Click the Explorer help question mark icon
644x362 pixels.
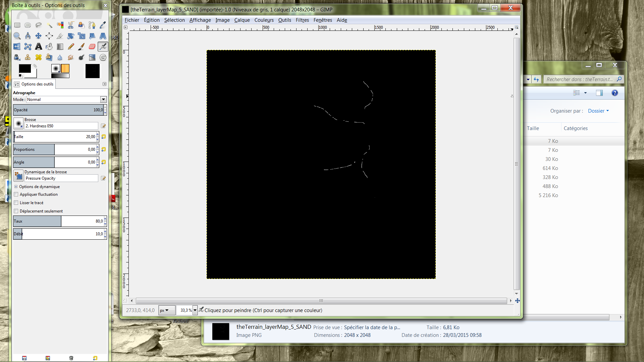[614, 93]
